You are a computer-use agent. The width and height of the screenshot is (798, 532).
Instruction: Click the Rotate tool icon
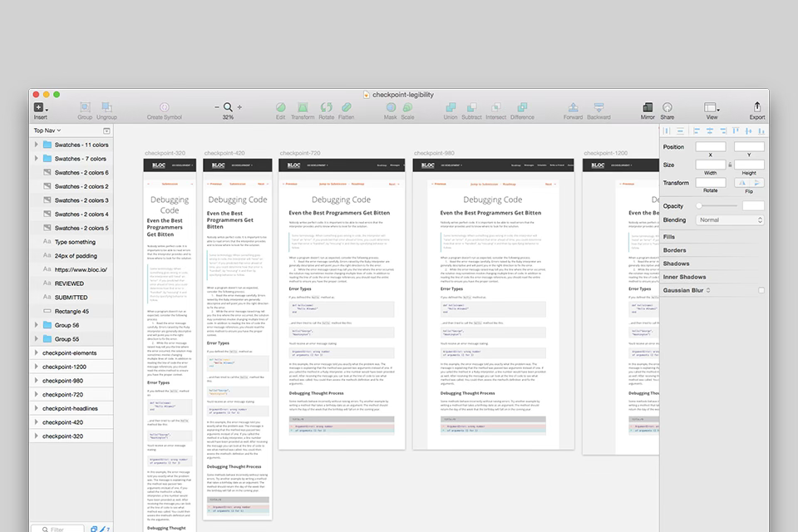pyautogui.click(x=326, y=107)
